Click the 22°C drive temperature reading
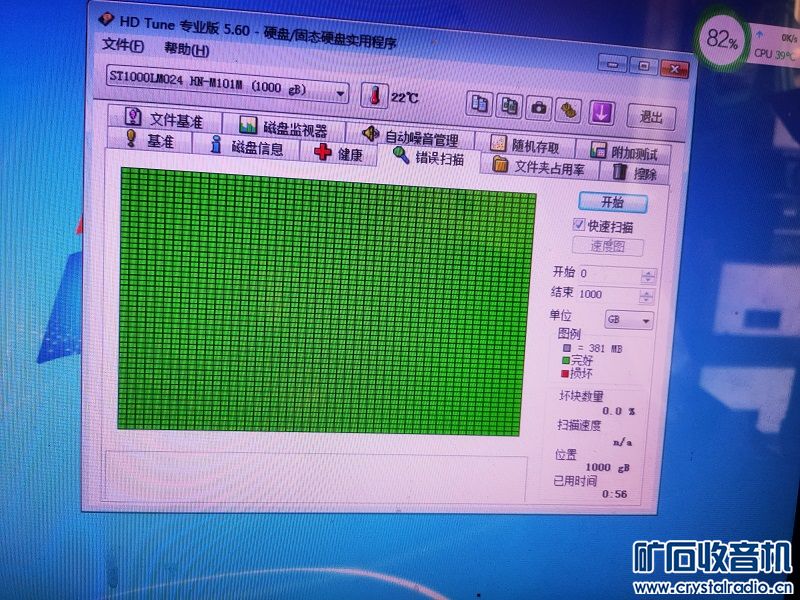800x600 pixels. click(x=405, y=97)
